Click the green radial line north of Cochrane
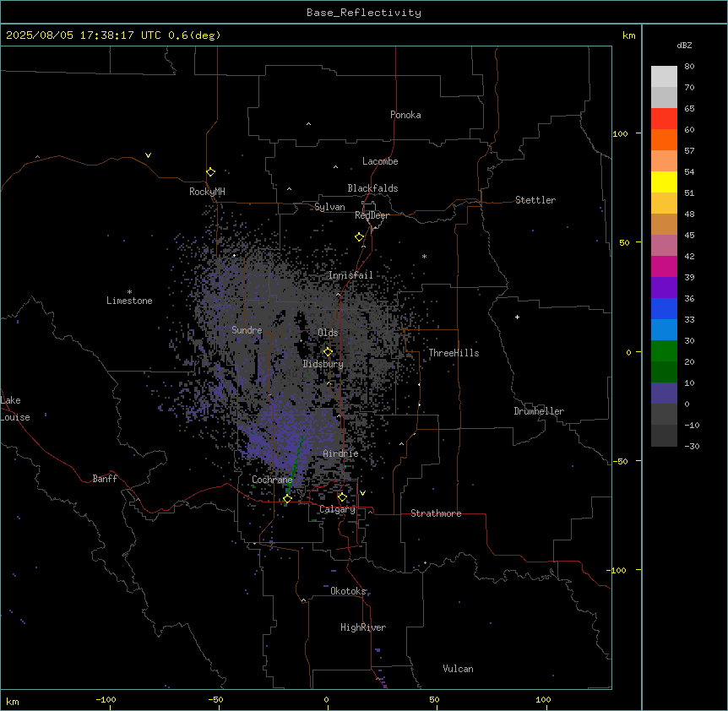Image resolution: width=728 pixels, height=711 pixels. [296, 464]
